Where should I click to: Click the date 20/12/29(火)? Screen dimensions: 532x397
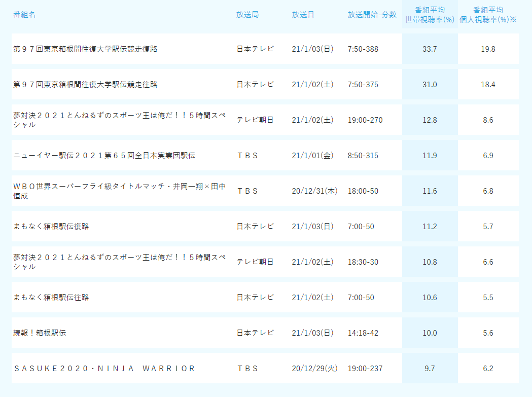click(314, 369)
